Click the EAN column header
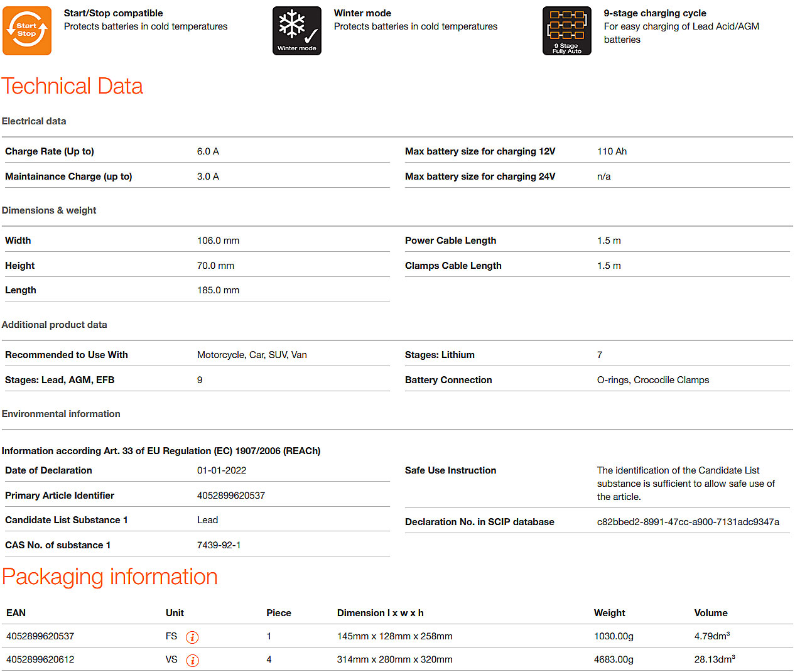This screenshot has width=795, height=672. point(16,613)
